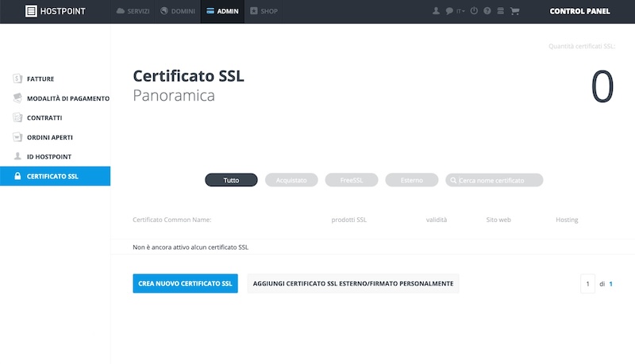Screen dimensions: 635x364
Task: Click the Sito web column header
Action: tap(498, 220)
